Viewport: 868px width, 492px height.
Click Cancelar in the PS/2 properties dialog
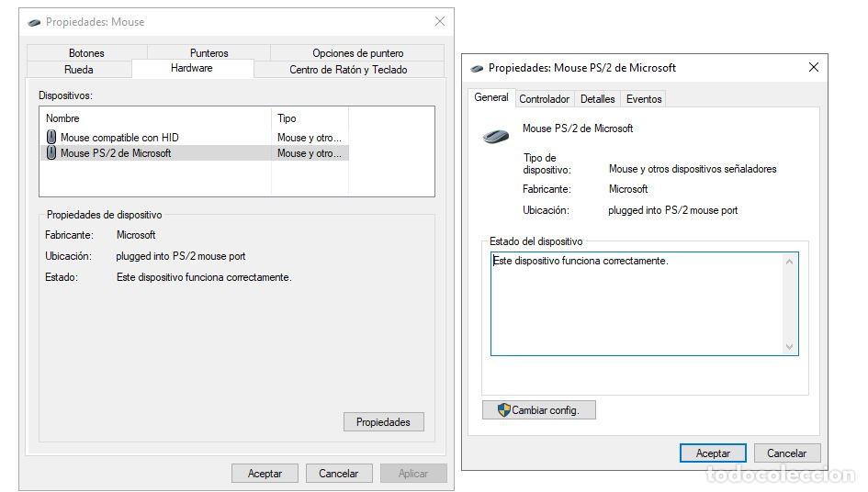pos(786,453)
